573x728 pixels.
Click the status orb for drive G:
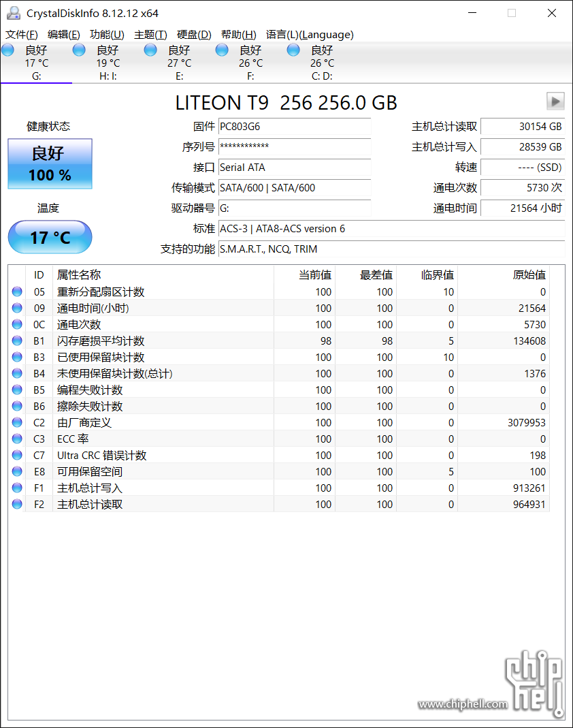coord(7,50)
